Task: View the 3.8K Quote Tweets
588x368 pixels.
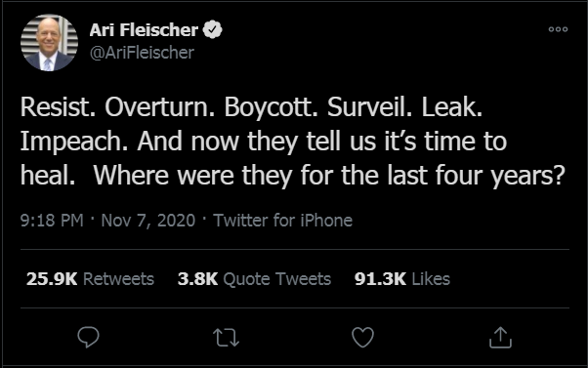Action: point(254,279)
